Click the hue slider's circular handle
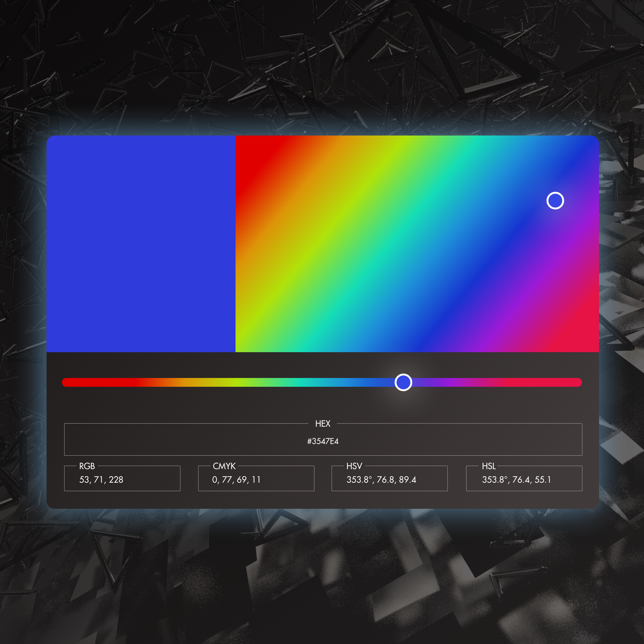644x644 pixels. coord(403,382)
